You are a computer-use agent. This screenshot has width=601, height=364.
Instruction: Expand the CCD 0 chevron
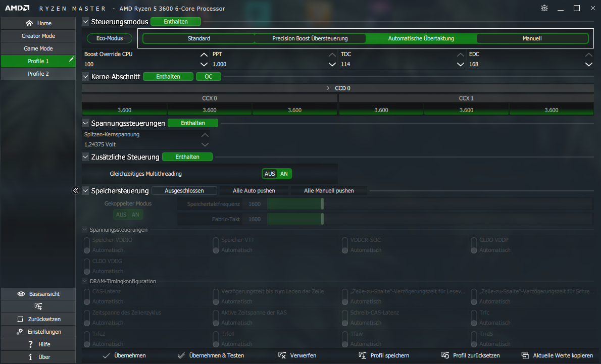tap(328, 88)
